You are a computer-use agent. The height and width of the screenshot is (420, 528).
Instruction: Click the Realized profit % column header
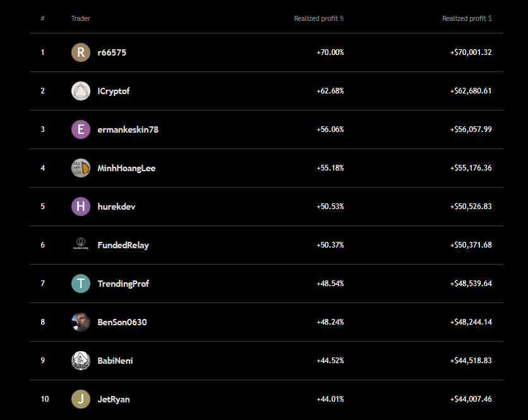pos(319,18)
